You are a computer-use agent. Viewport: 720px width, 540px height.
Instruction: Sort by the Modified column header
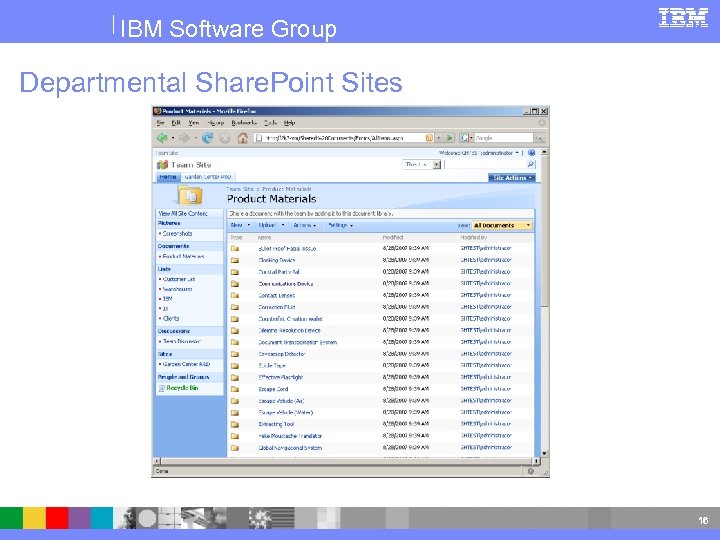(x=393, y=237)
